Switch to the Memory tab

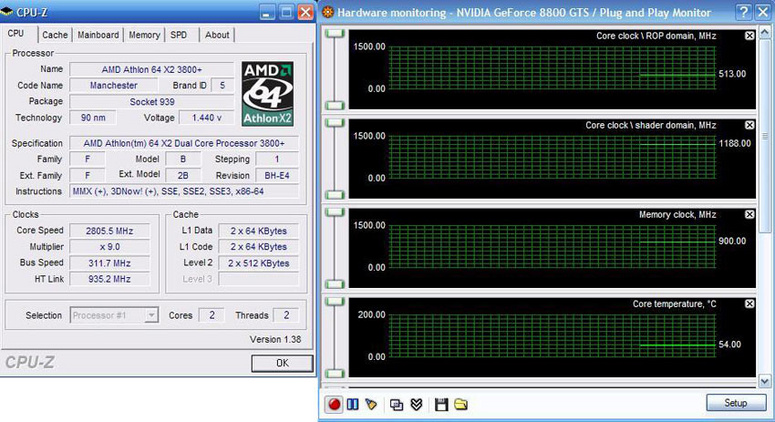tap(144, 35)
